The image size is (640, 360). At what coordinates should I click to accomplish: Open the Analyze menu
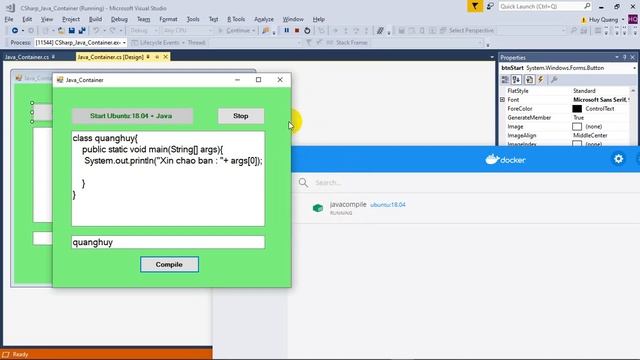click(x=264, y=19)
